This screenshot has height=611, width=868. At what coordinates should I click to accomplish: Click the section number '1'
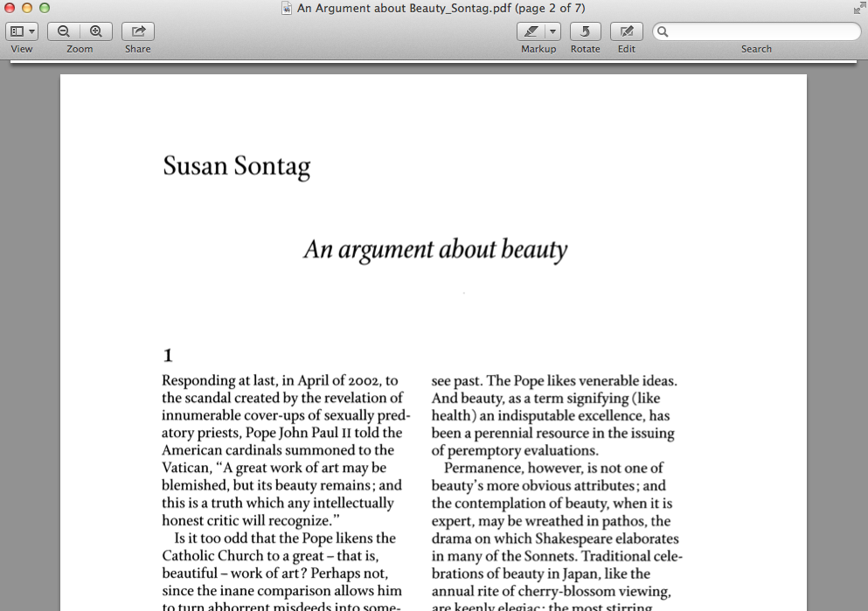coord(168,355)
